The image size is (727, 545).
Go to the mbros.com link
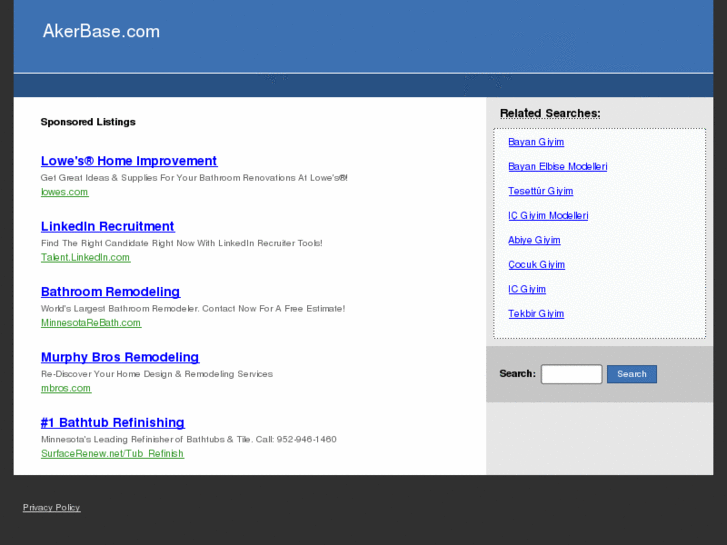pos(66,388)
